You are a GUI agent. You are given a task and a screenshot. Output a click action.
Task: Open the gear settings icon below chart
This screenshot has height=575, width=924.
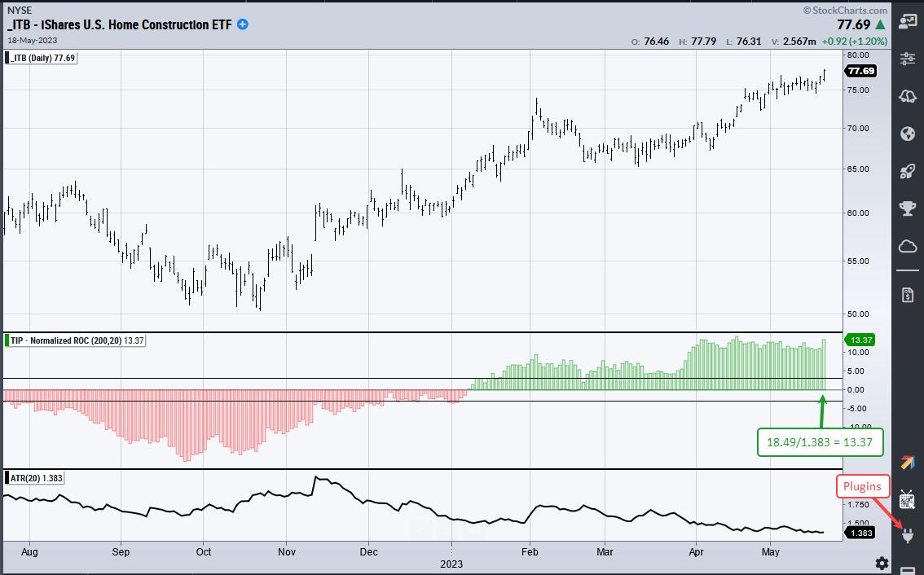pyautogui.click(x=881, y=563)
